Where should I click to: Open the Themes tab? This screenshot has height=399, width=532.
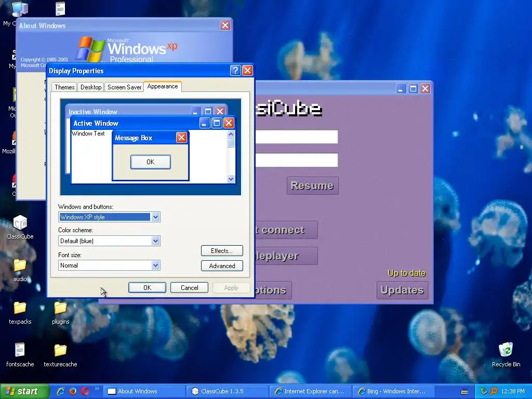tap(64, 87)
